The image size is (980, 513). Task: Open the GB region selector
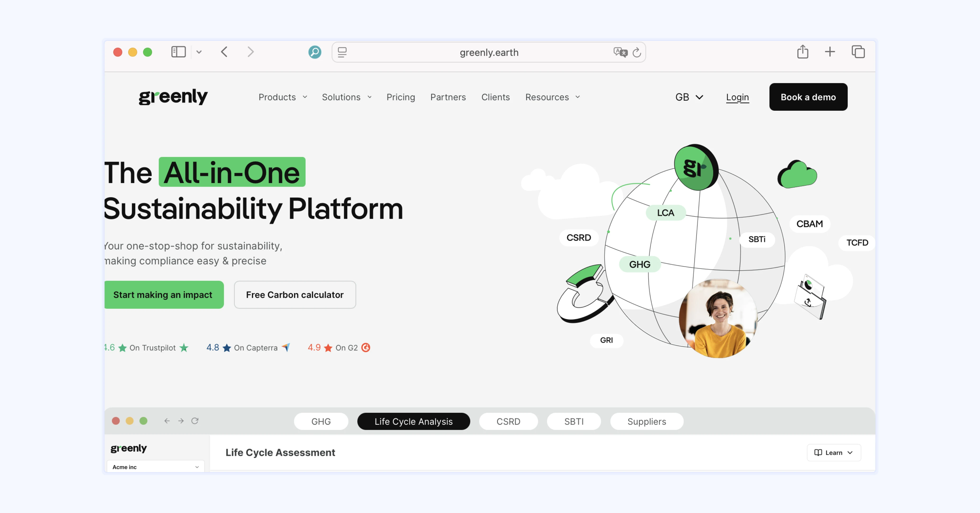(689, 97)
